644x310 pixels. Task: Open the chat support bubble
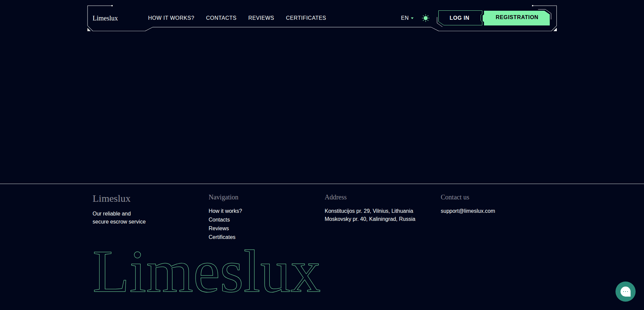tap(625, 292)
